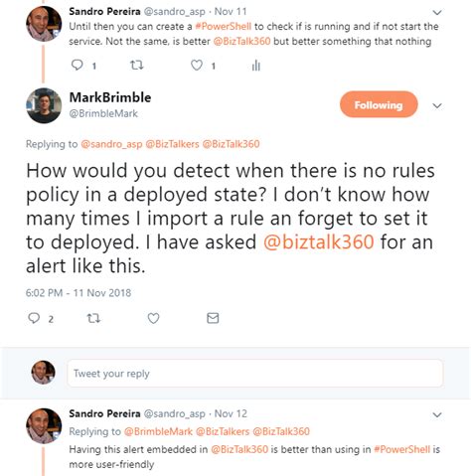Like Sandro Pereira's Nov 11 tweet
The height and width of the screenshot is (476, 471).
pyautogui.click(x=197, y=65)
